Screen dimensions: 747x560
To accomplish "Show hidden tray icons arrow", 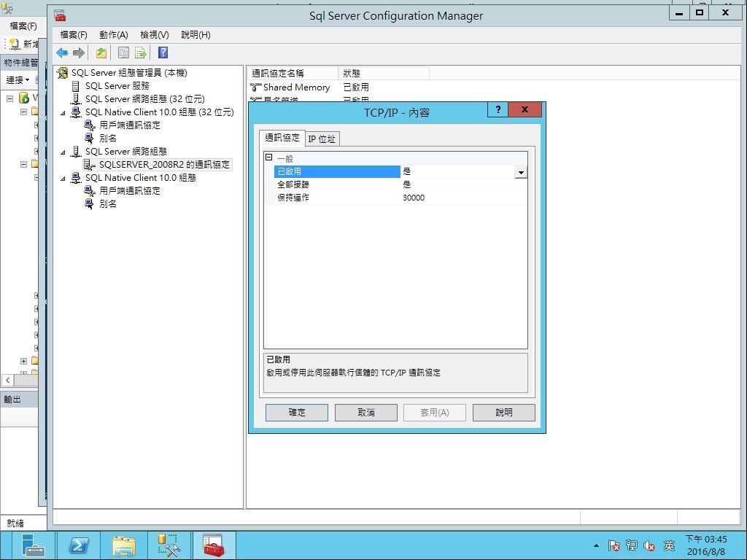I will 596,545.
